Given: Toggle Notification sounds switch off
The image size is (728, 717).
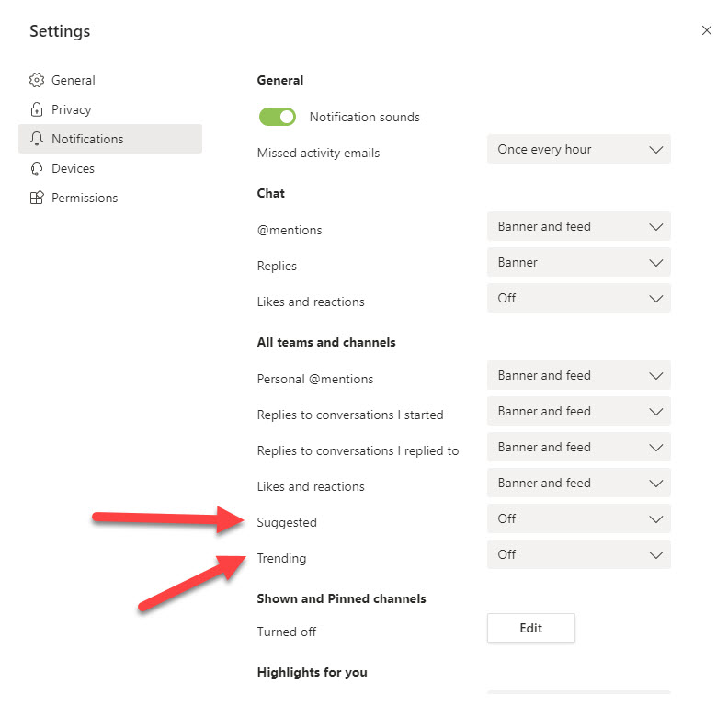Looking at the screenshot, I should 277,117.
